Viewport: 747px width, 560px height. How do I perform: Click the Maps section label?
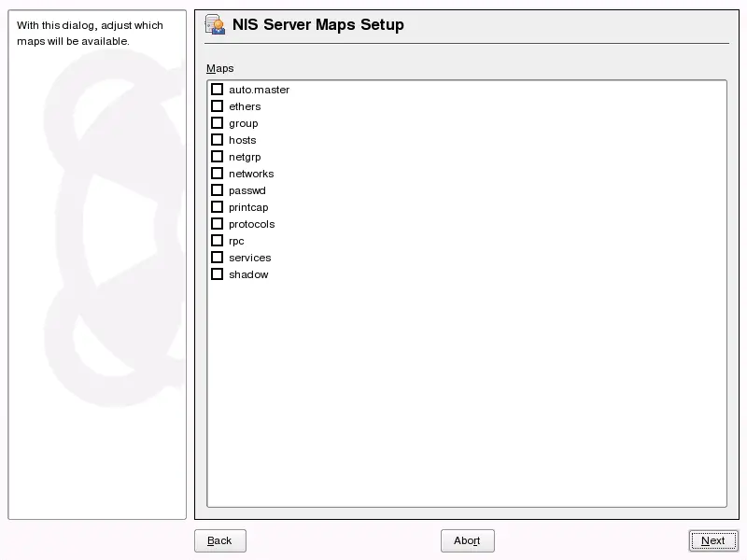(x=219, y=68)
